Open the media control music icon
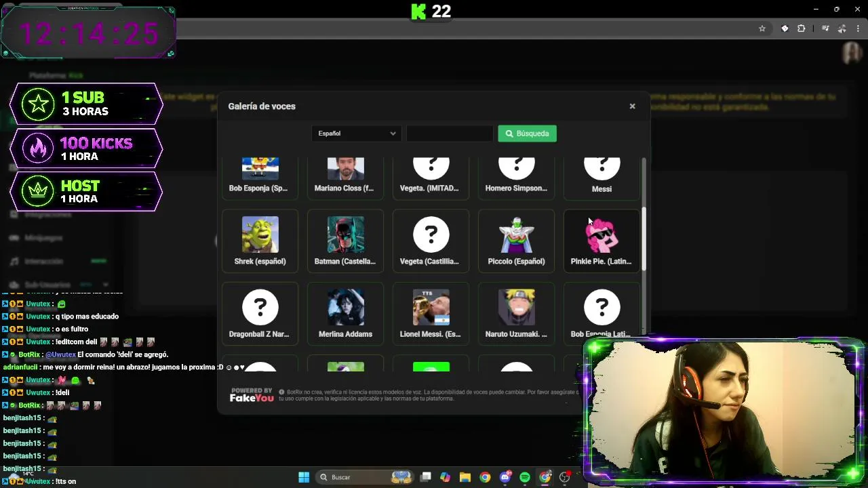The image size is (868, 488). point(825,28)
